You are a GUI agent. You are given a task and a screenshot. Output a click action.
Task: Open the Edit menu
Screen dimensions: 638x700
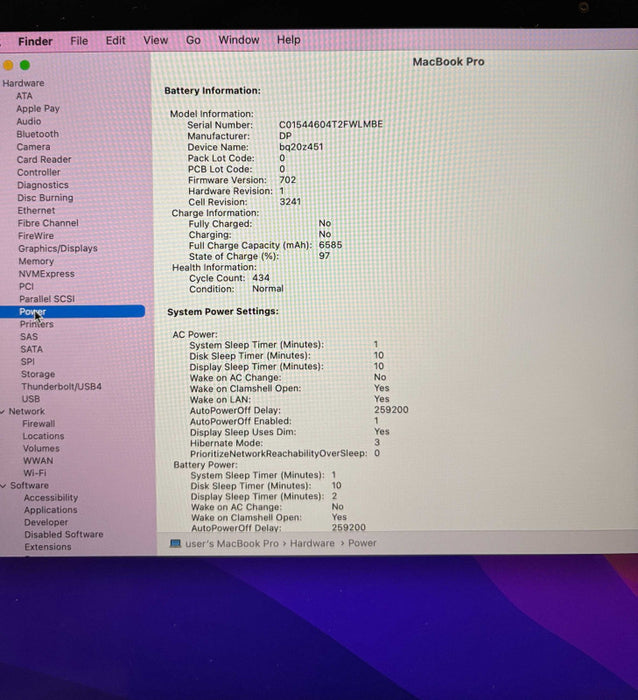pyautogui.click(x=115, y=40)
